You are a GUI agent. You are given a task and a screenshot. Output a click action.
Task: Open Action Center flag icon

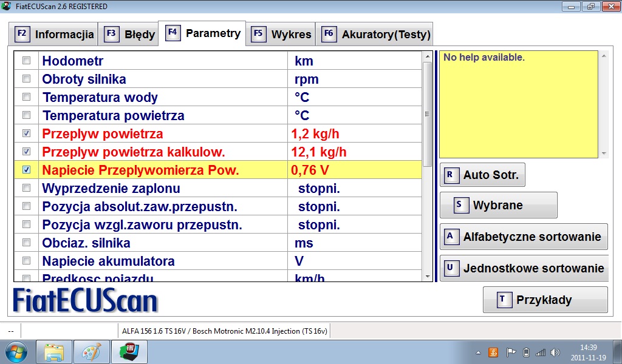[511, 352]
